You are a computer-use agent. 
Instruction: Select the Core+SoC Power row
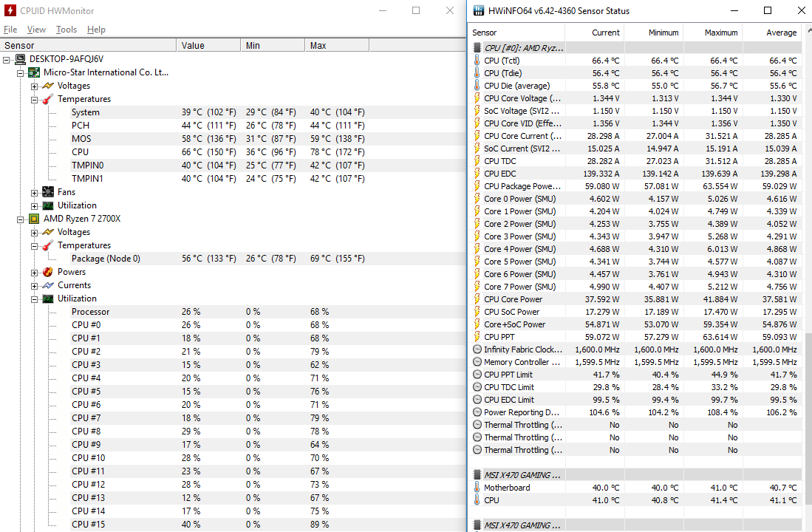[635, 324]
